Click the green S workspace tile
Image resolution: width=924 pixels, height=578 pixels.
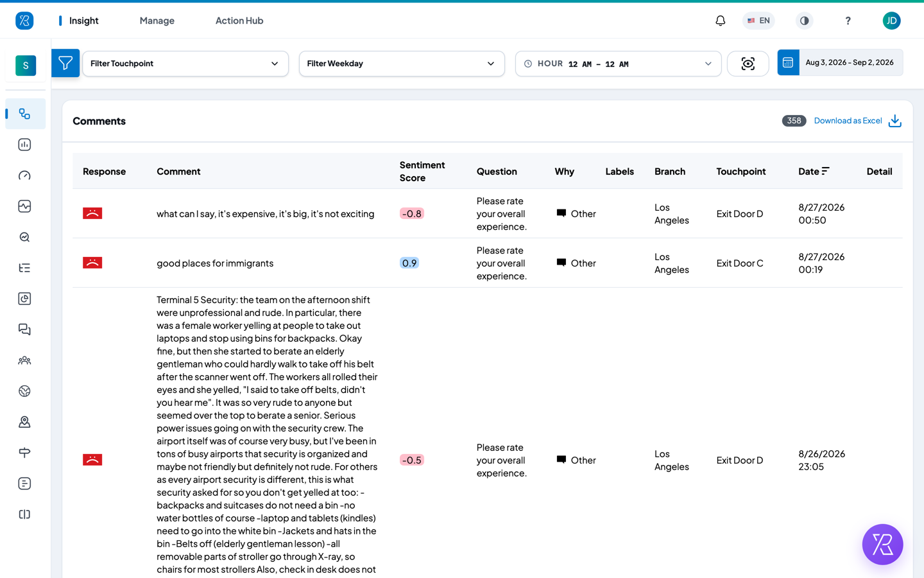[26, 66]
